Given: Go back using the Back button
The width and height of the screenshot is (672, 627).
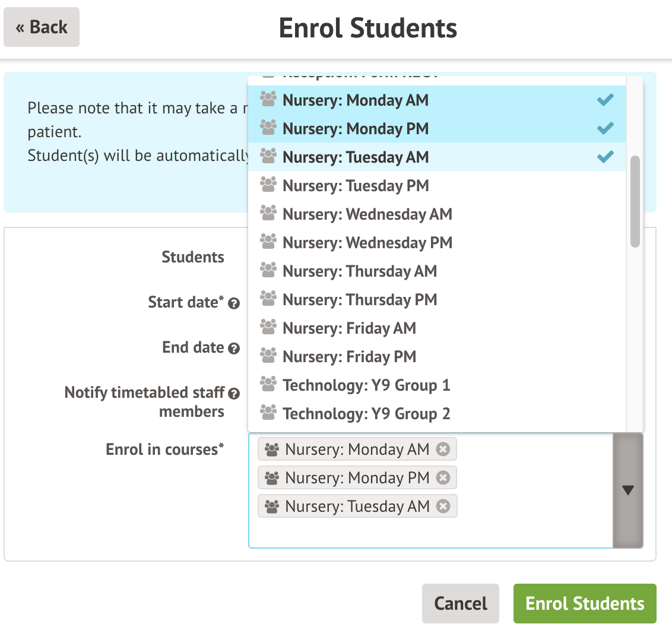Looking at the screenshot, I should [42, 27].
